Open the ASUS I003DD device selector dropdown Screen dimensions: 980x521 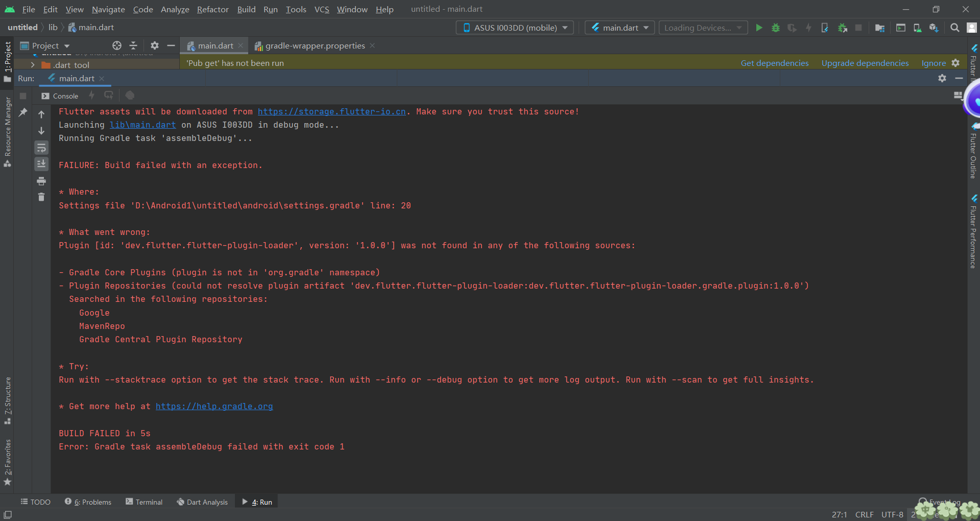pyautogui.click(x=515, y=28)
